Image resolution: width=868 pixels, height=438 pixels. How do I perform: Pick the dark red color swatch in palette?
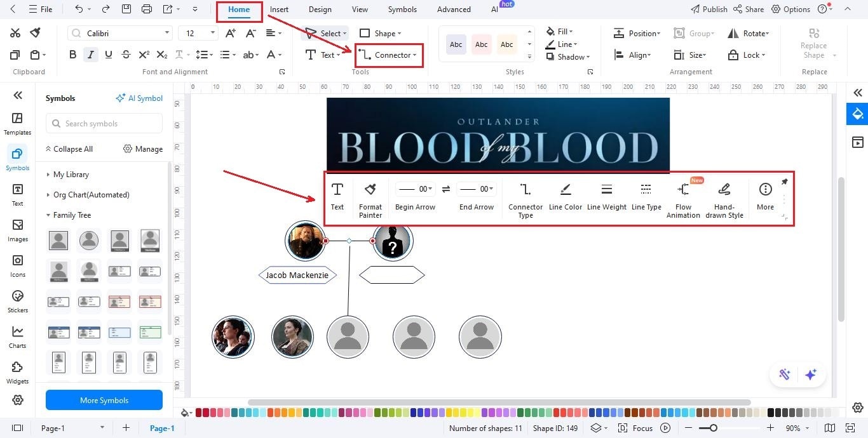click(199, 413)
